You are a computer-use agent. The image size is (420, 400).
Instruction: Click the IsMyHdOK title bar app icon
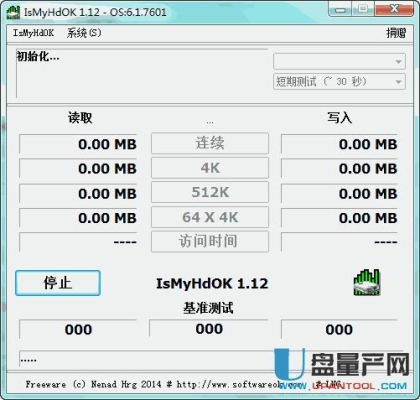click(x=13, y=13)
